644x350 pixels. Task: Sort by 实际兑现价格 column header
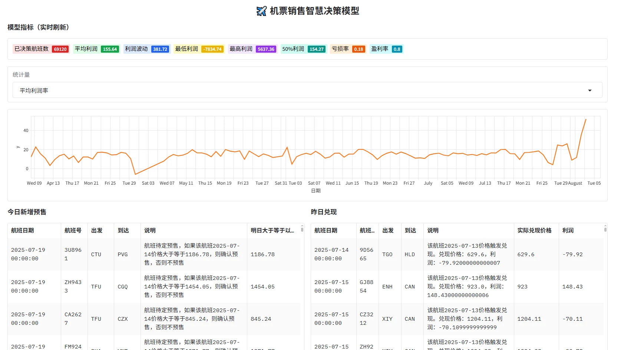click(x=536, y=230)
